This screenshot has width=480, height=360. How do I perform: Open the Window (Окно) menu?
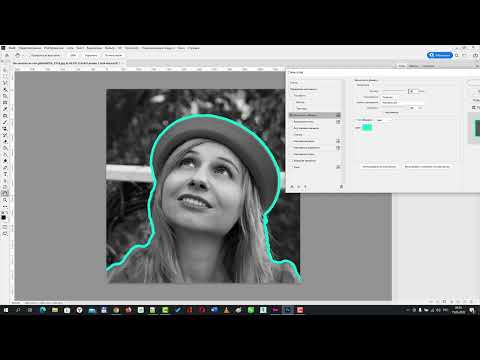click(181, 48)
